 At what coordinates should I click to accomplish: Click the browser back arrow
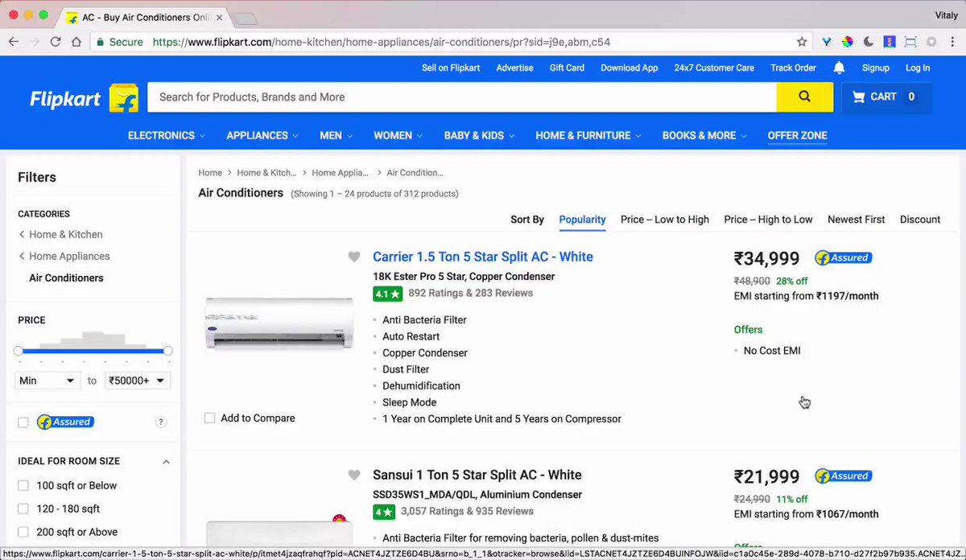(14, 42)
